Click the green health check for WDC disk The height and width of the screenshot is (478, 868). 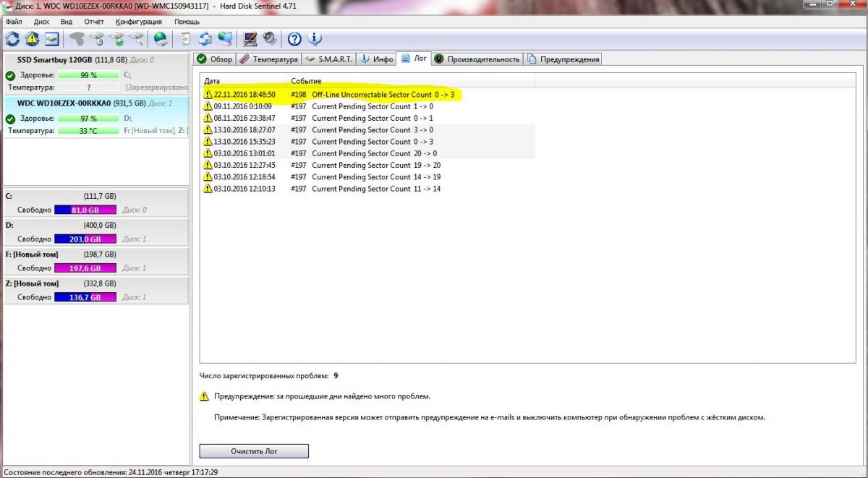click(x=10, y=119)
